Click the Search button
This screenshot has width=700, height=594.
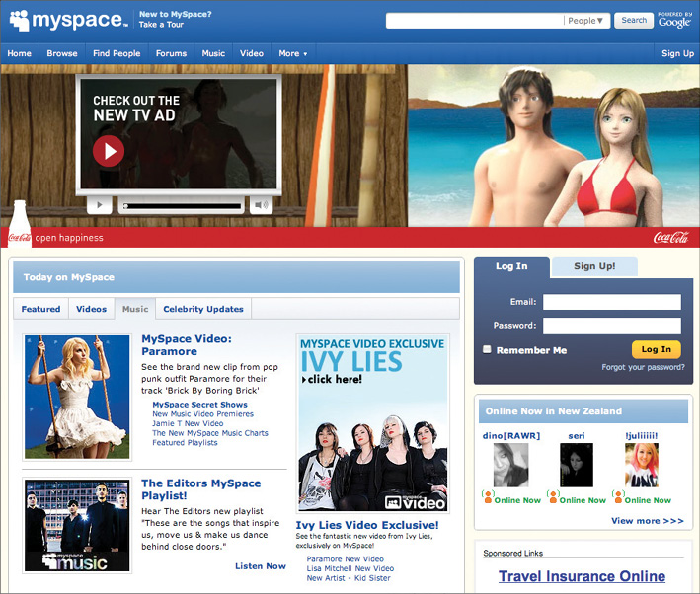tap(634, 20)
